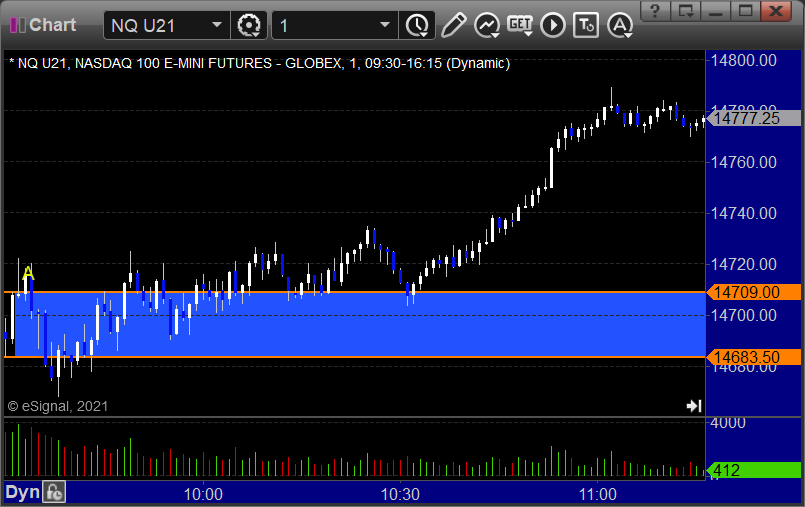The height and width of the screenshot is (507, 805).
Task: Open the studies chart-line icon
Action: 487,25
